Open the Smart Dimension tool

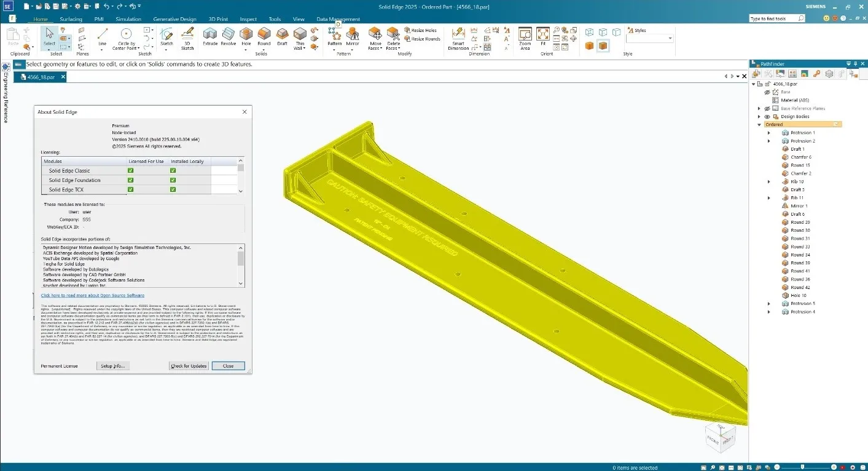[x=458, y=38]
